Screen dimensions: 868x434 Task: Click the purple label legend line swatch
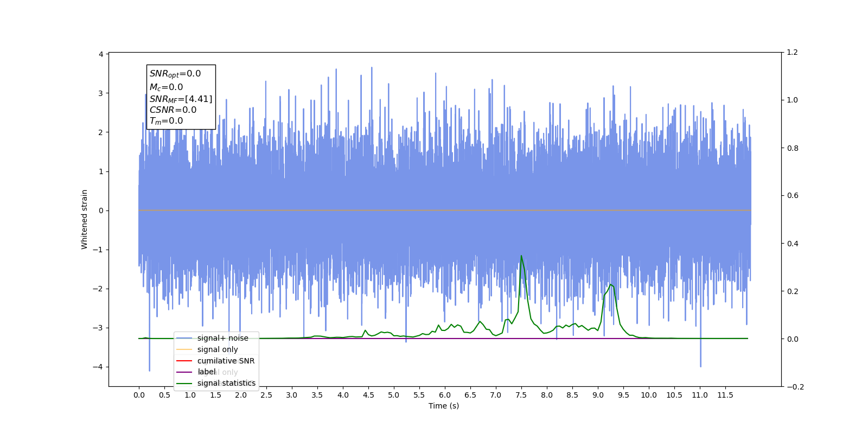point(184,372)
